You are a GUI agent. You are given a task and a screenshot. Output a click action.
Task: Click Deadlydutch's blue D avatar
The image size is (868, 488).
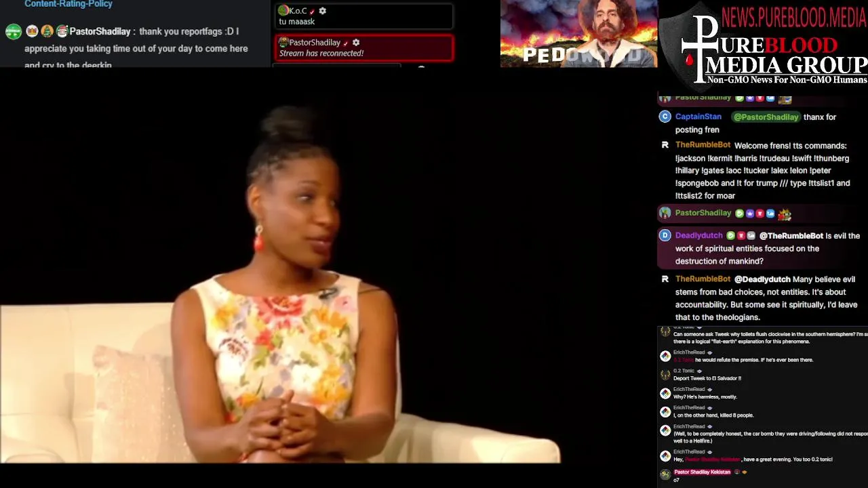(665, 235)
